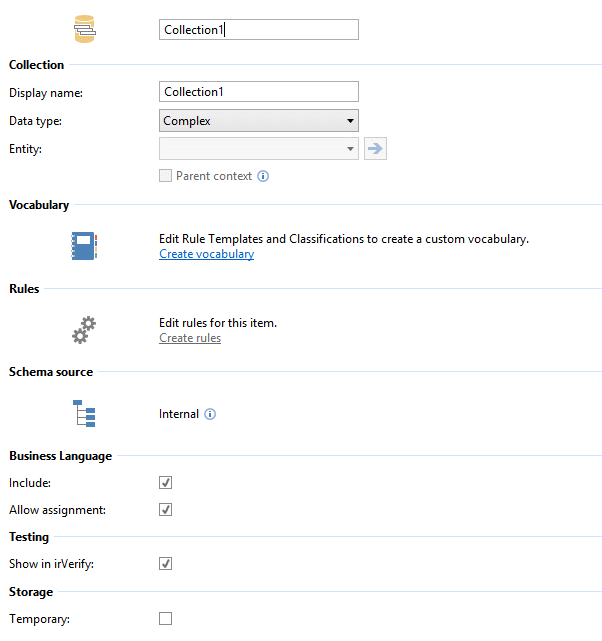Follow the Create rules link
The height and width of the screenshot is (641, 602).
pos(190,338)
